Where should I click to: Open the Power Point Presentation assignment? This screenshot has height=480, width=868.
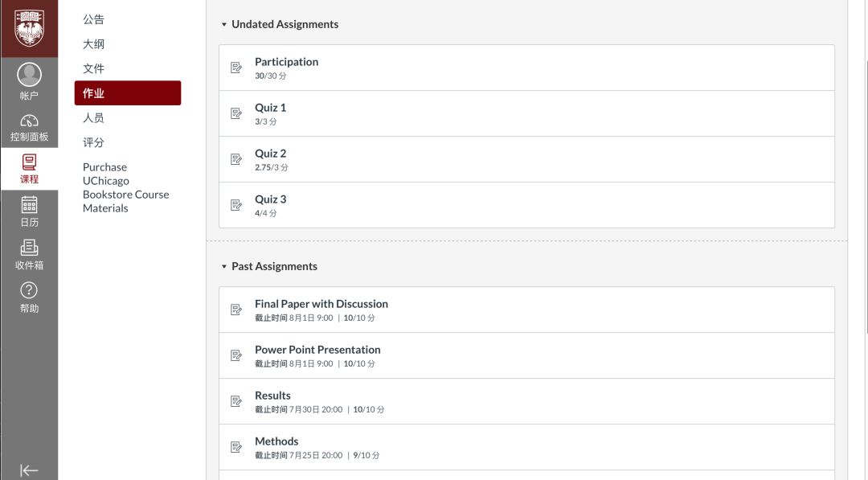point(317,350)
